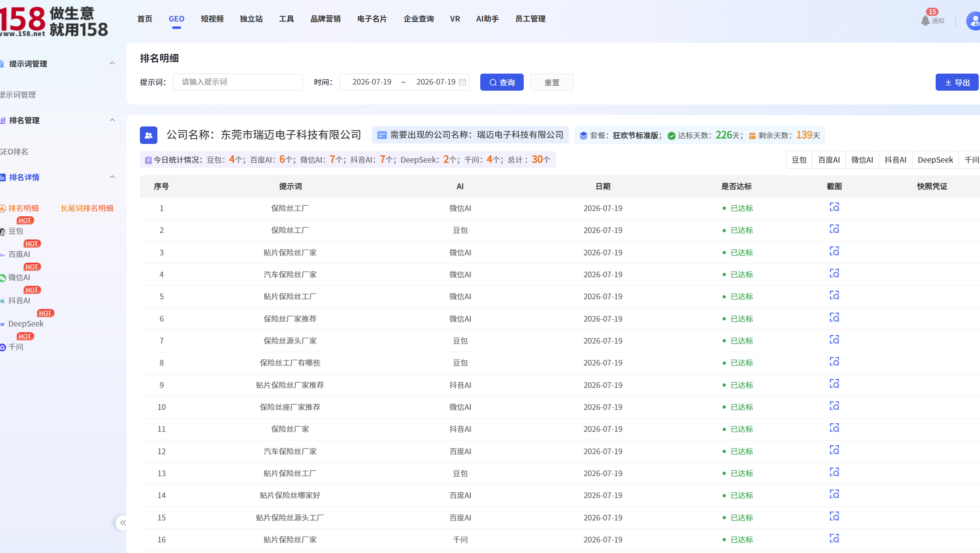The height and width of the screenshot is (553, 980).
Task: View screenshot for row 3 贴片保险丝厂家
Action: (x=834, y=252)
